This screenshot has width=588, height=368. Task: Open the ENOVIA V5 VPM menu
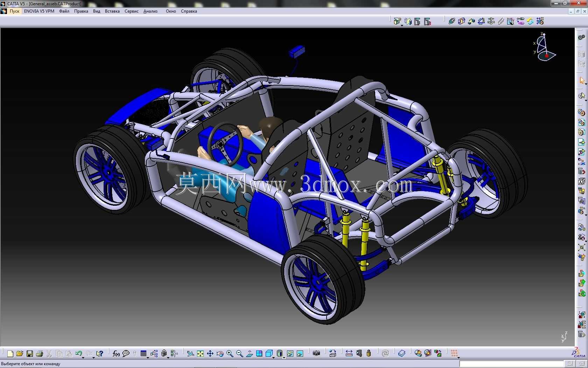(39, 11)
